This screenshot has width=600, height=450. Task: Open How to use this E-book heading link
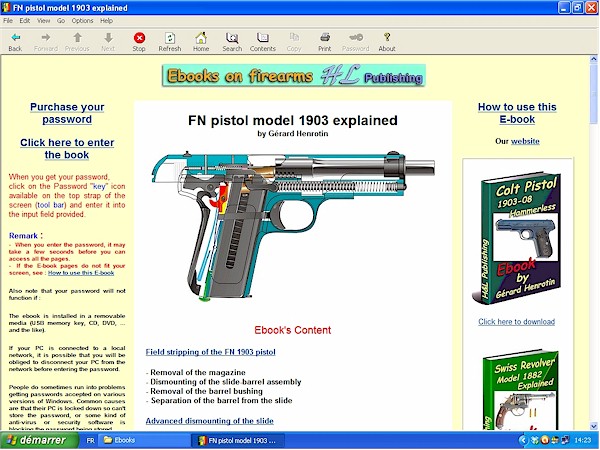pyautogui.click(x=517, y=113)
